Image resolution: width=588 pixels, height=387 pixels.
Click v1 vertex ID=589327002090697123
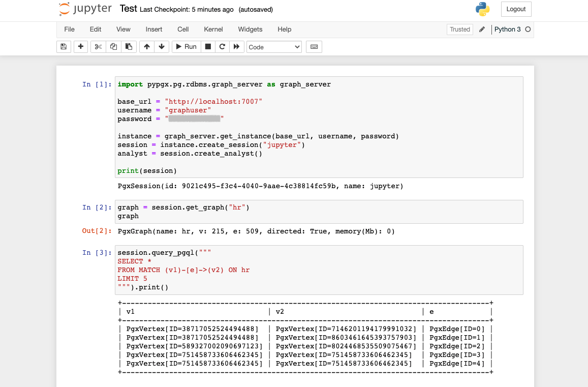pos(194,346)
